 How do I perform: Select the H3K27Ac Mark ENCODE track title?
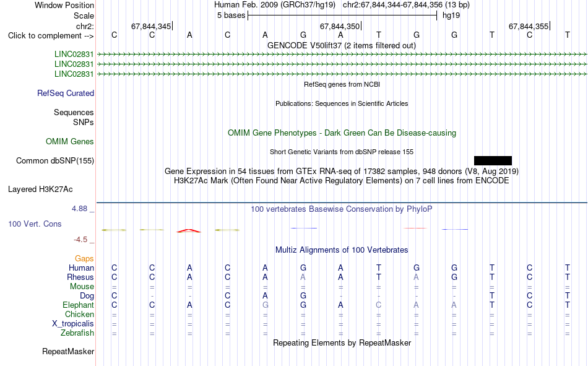(x=342, y=181)
